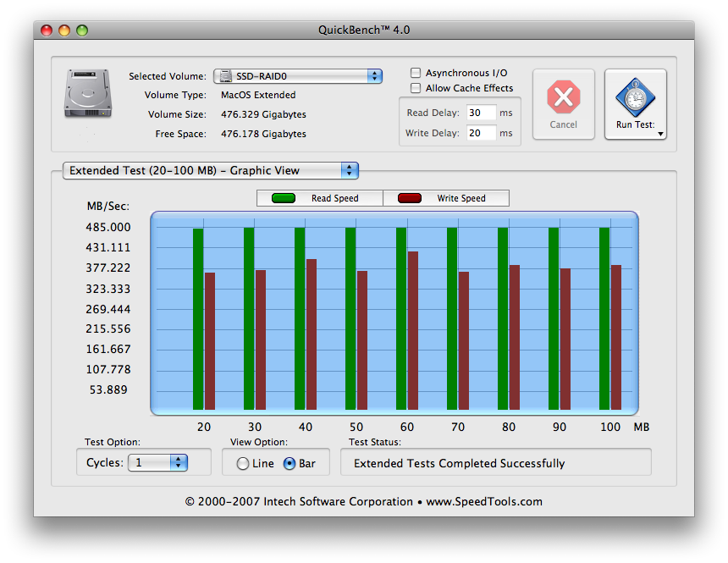
Task: Click the Run Test stopwatch icon
Action: pyautogui.click(x=635, y=97)
